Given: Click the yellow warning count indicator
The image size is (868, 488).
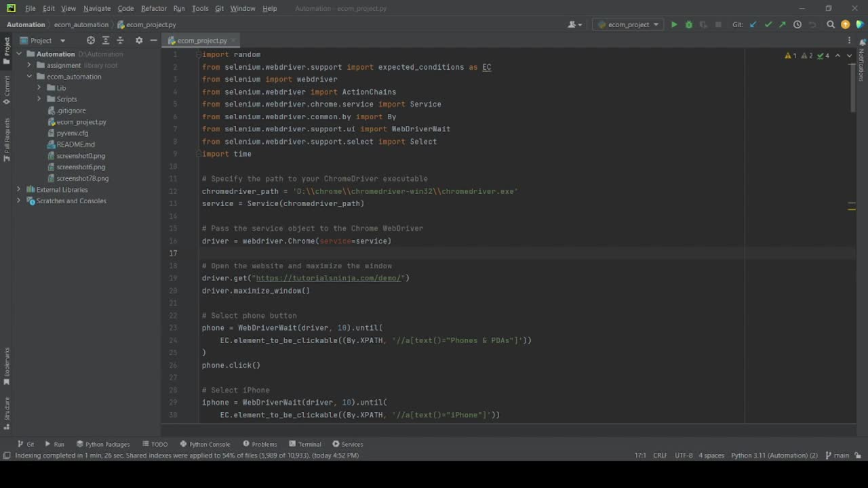Looking at the screenshot, I should coord(791,56).
